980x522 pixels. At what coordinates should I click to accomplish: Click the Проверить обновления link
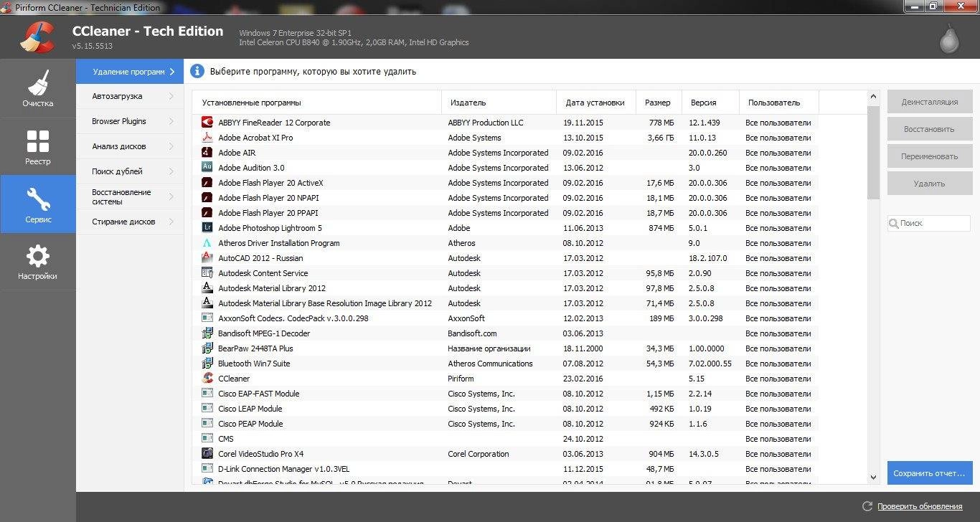click(x=920, y=506)
